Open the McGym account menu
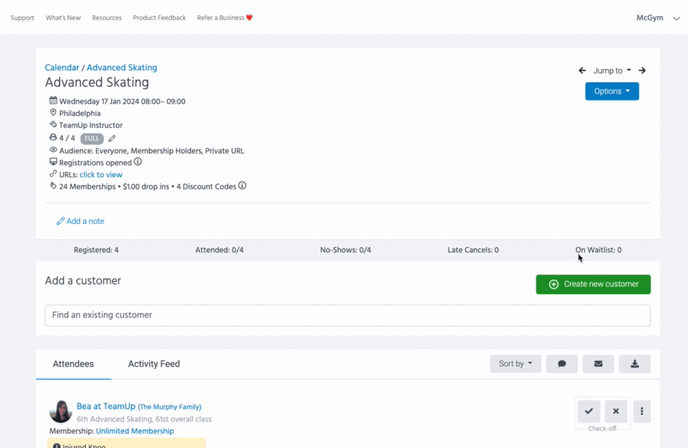Screen dimensions: 688x448 (658, 18)
